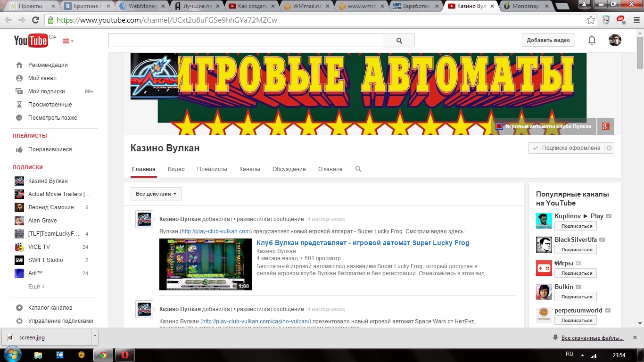Switch to Monosnap browser tab
The width and height of the screenshot is (644, 362).
pos(526,7)
